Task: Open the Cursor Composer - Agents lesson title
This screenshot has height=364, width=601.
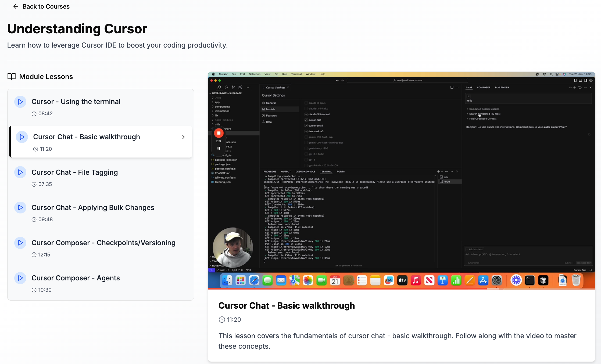Action: coord(76,278)
